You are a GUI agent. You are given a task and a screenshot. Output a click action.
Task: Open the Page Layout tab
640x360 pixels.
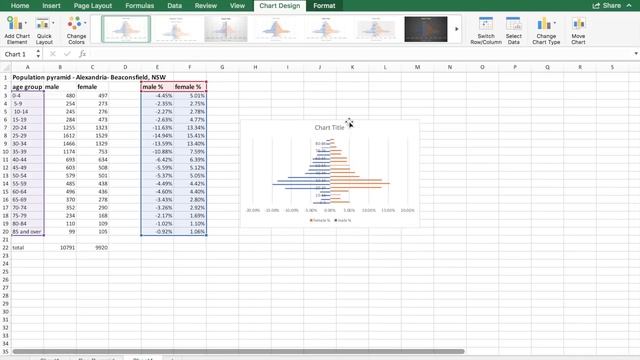tap(93, 6)
